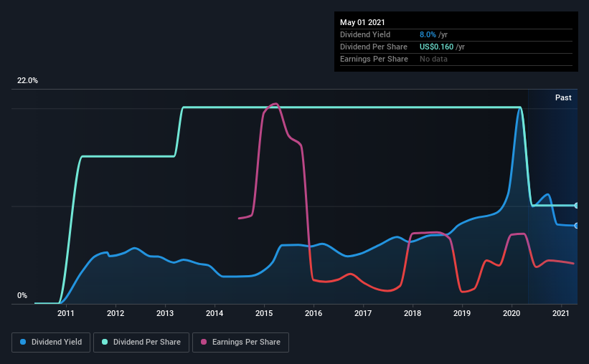Click the 0% y-axis label

(x=22, y=296)
